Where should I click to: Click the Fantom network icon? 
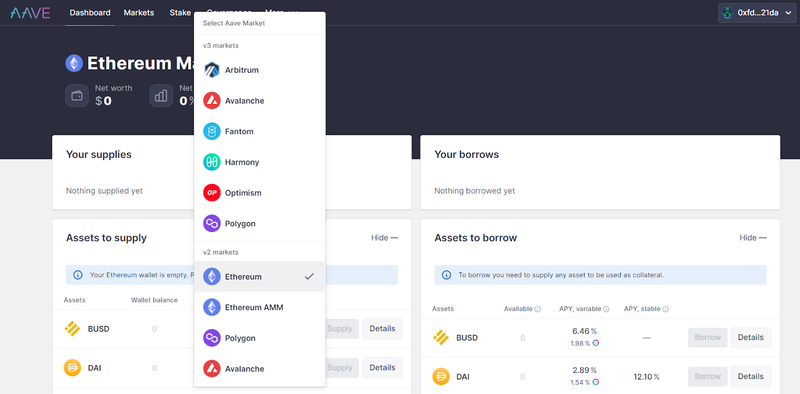coord(212,131)
